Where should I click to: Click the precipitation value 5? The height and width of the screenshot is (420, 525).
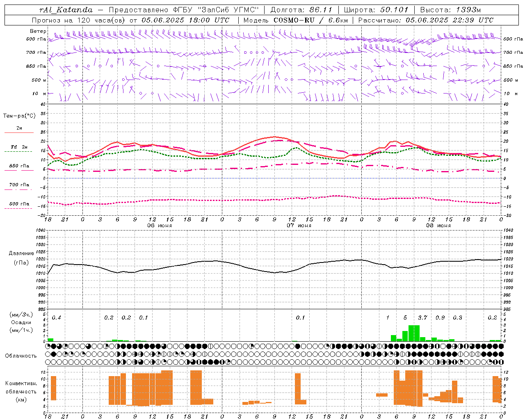click(405, 318)
